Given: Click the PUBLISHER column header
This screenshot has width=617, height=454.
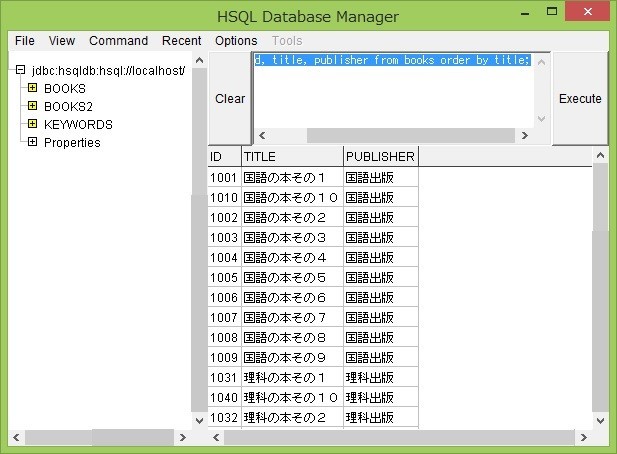Looking at the screenshot, I should coord(381,157).
